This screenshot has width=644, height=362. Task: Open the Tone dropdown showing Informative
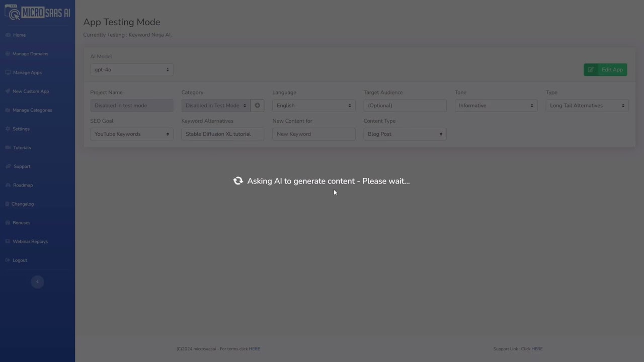496,106
